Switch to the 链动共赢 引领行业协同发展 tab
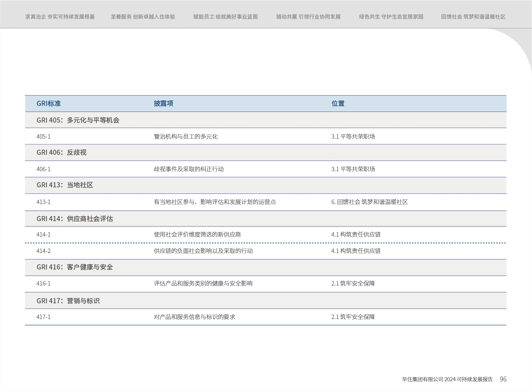Viewport: 532px width, 392px height. coord(308,17)
